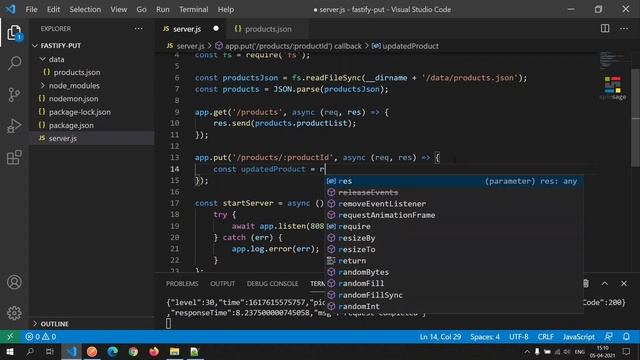Image resolution: width=640 pixels, height=360 pixels.
Task: Open Firefox from taskbar
Action: (x=154, y=351)
